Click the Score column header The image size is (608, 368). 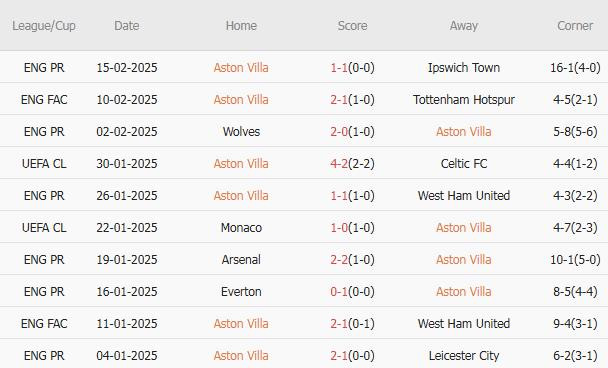tap(352, 26)
